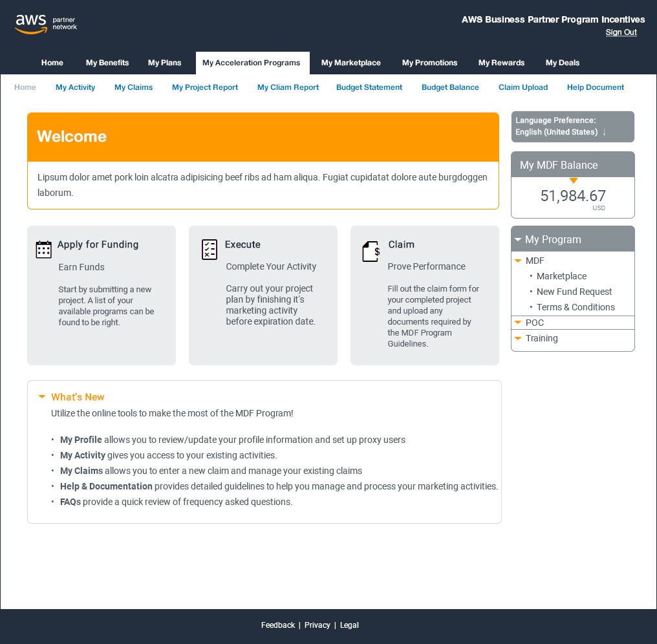Screen dimensions: 657x644
Task: Click the Complete Your Activity subtitle
Action: click(271, 266)
